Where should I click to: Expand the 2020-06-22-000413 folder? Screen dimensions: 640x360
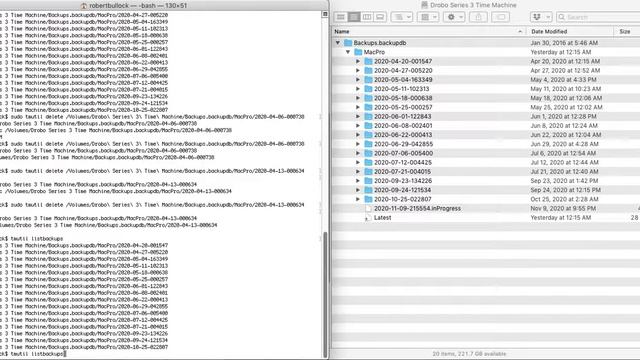point(358,135)
